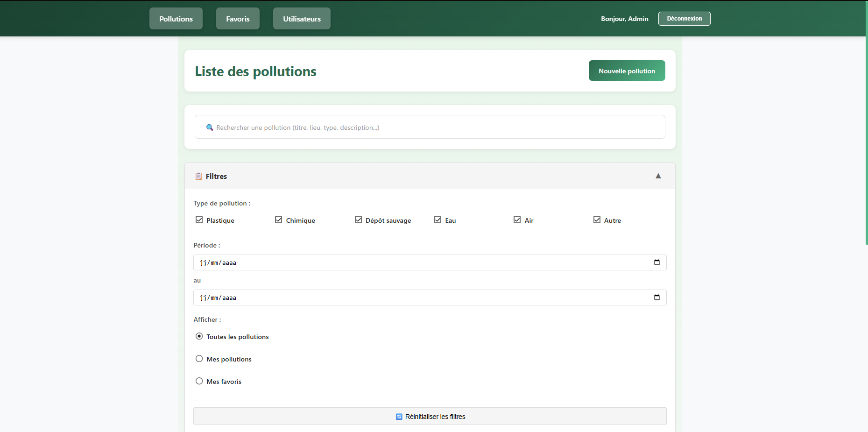
Task: Open calendar picker of second date field
Action: pyautogui.click(x=657, y=297)
